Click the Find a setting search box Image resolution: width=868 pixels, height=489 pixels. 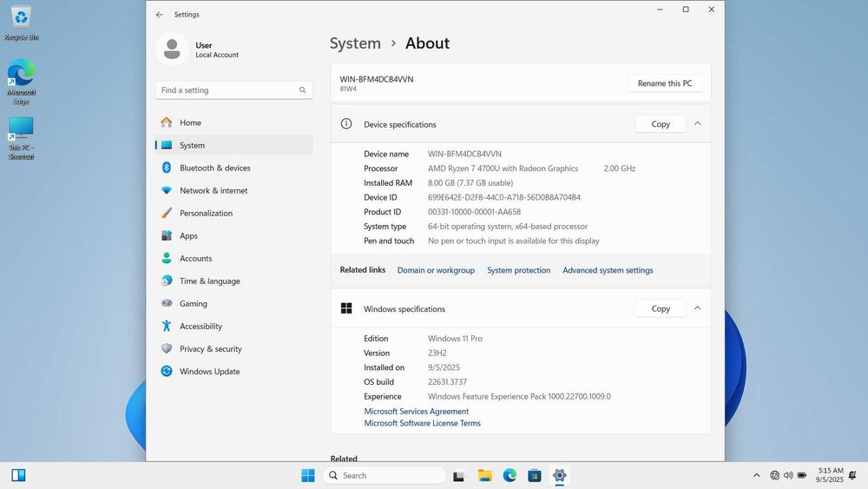tap(234, 89)
